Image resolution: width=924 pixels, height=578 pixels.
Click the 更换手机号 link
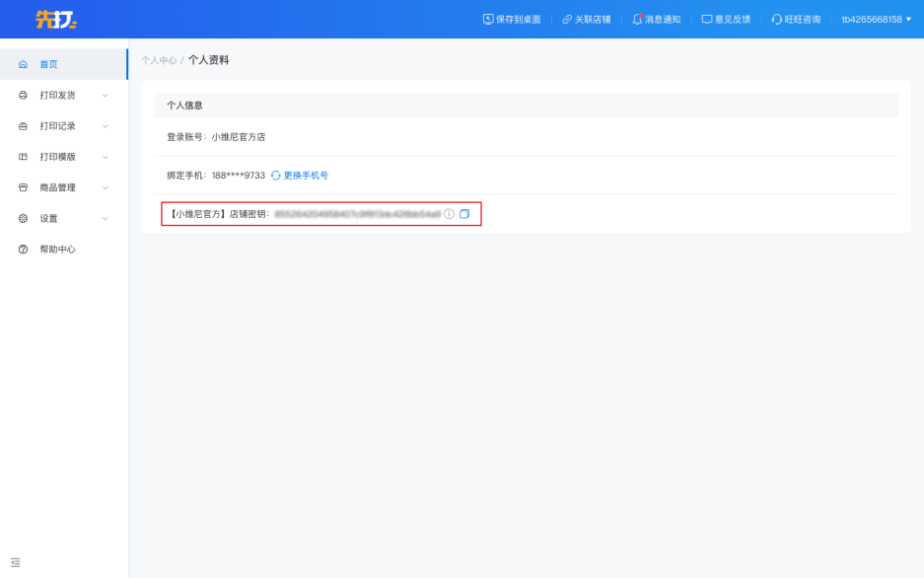point(306,176)
